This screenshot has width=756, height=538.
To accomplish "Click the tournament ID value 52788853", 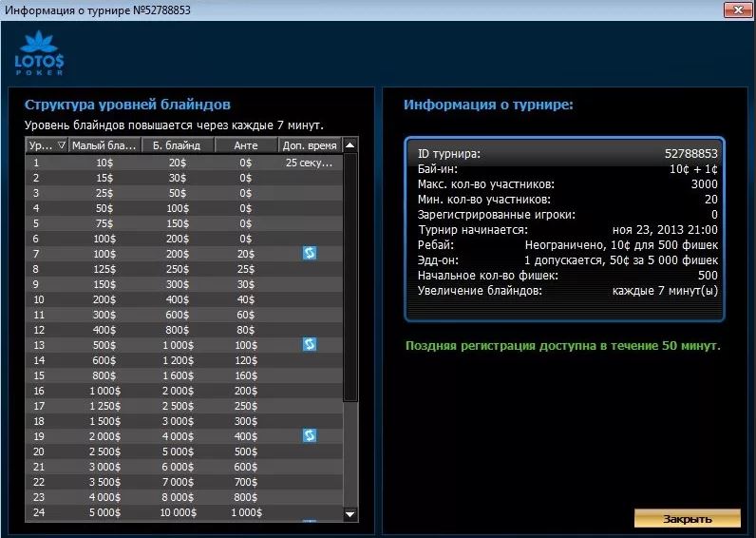I will (x=690, y=153).
